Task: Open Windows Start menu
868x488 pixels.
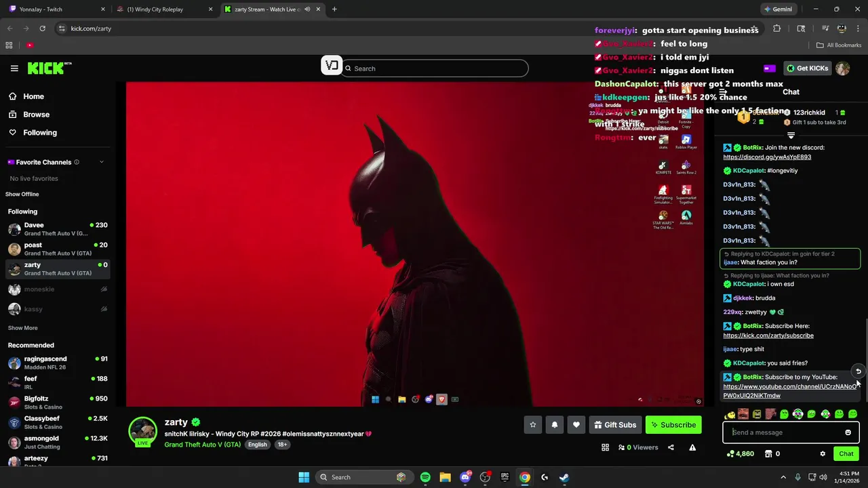Action: [304, 477]
